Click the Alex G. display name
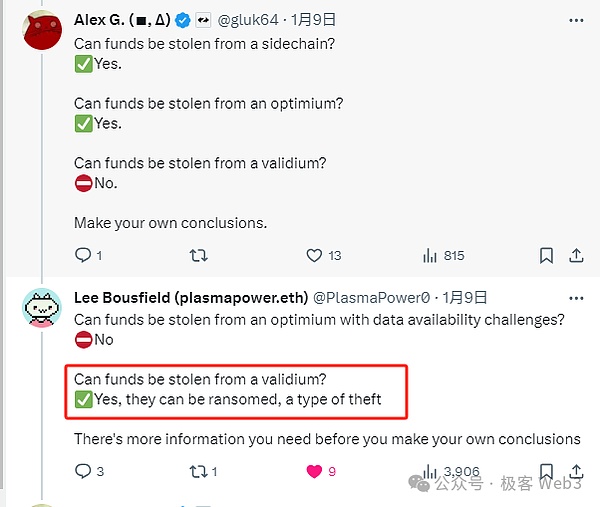The width and height of the screenshot is (600, 507). coord(122,19)
